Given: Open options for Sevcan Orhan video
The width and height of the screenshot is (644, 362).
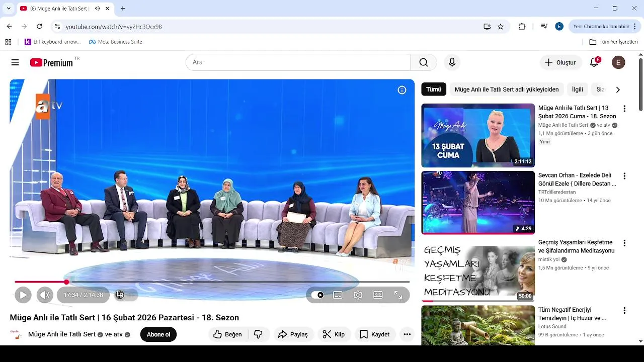Looking at the screenshot, I should (x=624, y=176).
